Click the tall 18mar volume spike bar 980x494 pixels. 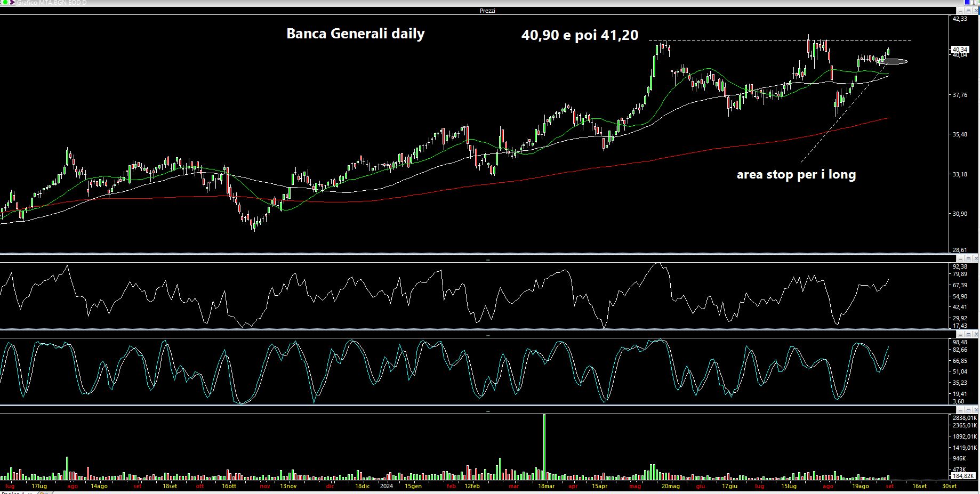[544, 447]
